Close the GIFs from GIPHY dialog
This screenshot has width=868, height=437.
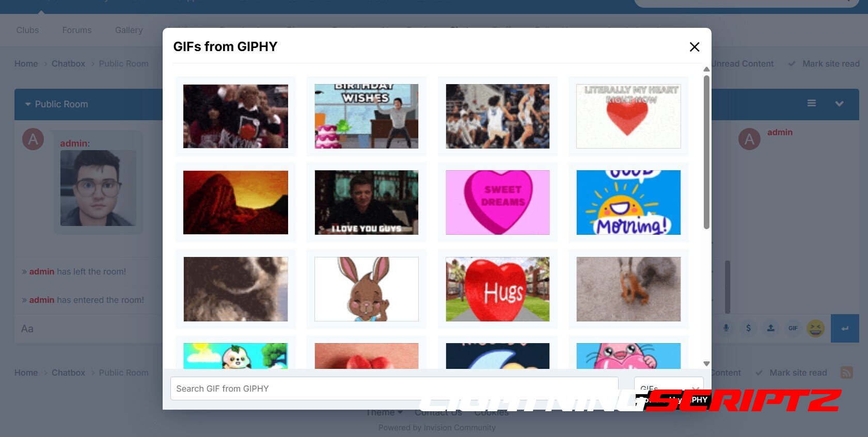pyautogui.click(x=695, y=47)
